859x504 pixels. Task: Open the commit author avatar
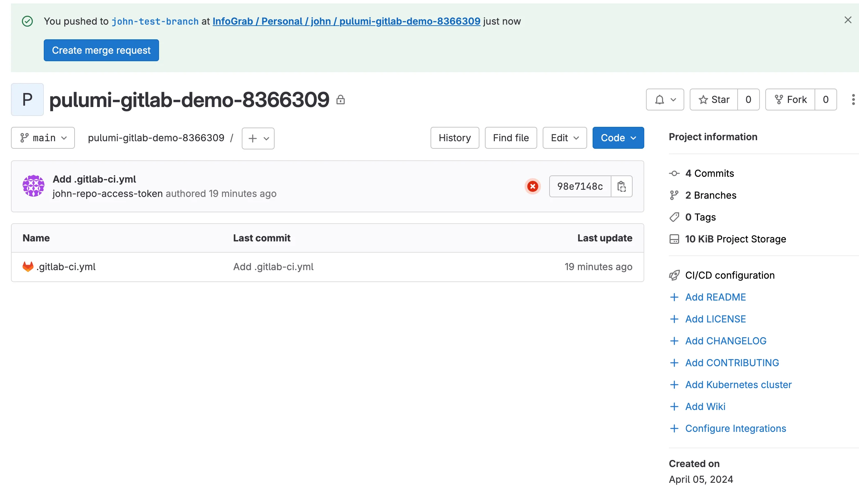click(33, 186)
